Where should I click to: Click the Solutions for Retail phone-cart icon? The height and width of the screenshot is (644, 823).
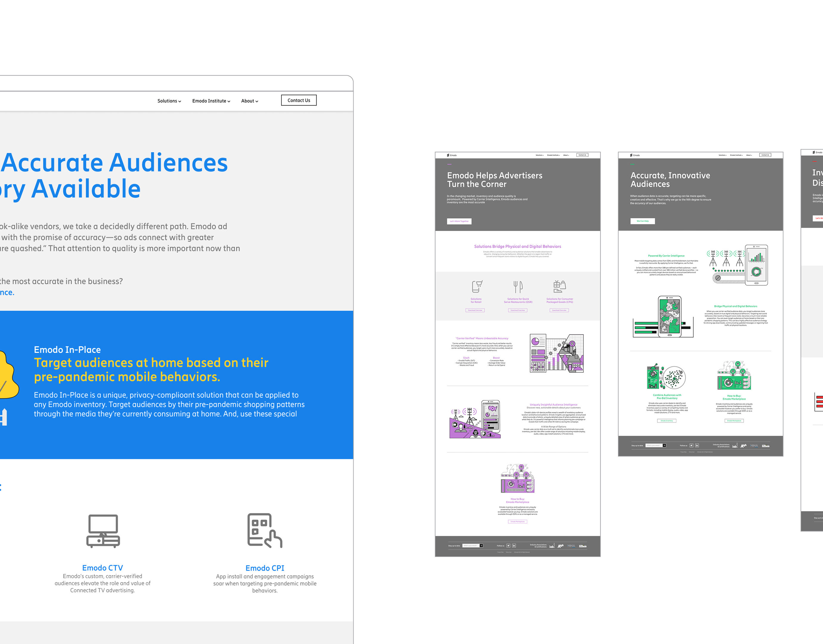tap(477, 287)
